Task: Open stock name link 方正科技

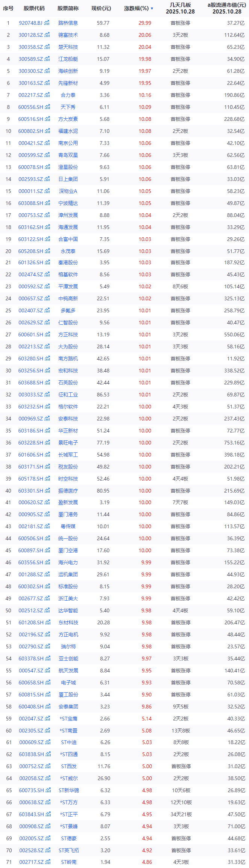Action: (68, 335)
